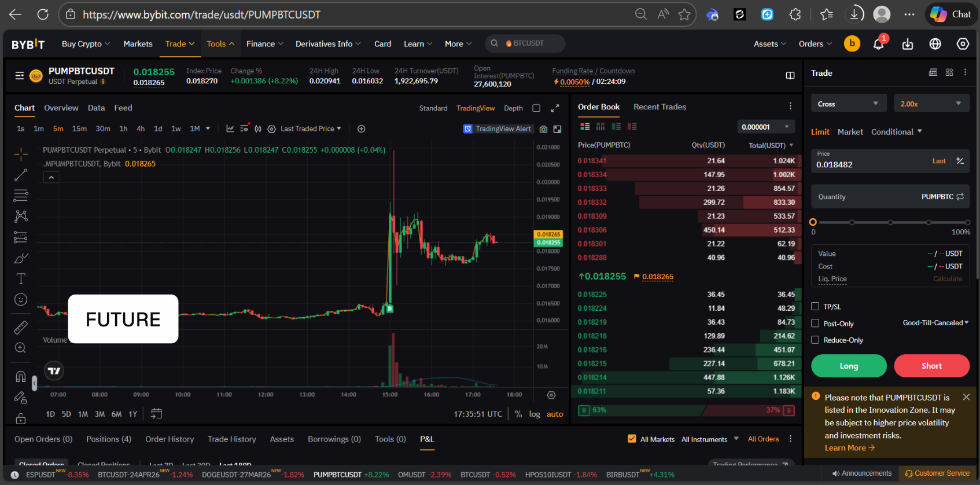The height and width of the screenshot is (485, 980).
Task: Click Calculate next to Liq. Price
Action: pos(948,279)
